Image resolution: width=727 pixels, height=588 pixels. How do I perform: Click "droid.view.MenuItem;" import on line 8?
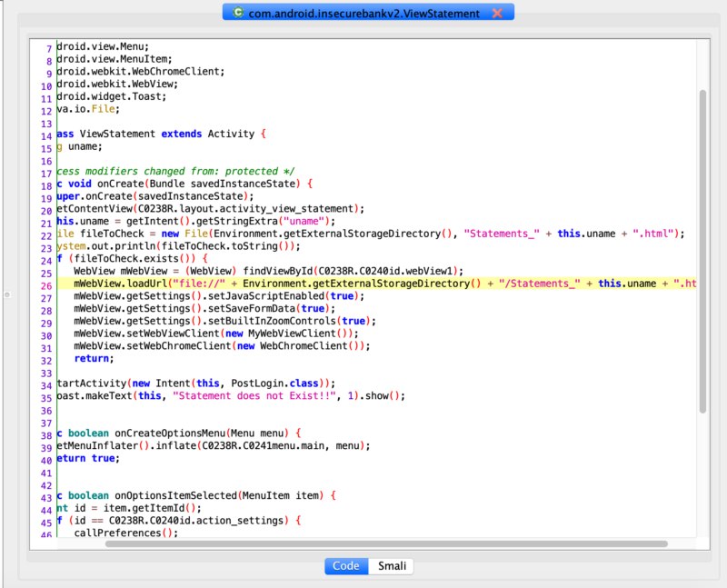(115, 59)
